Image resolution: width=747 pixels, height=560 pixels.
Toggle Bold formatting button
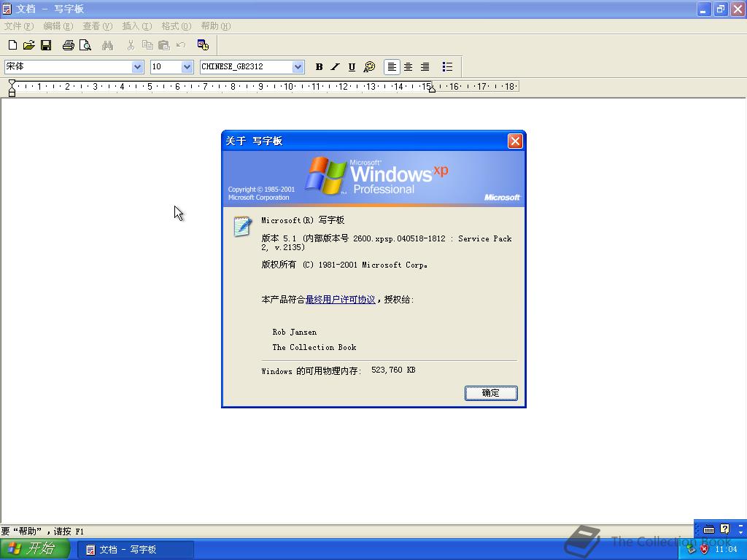point(320,66)
